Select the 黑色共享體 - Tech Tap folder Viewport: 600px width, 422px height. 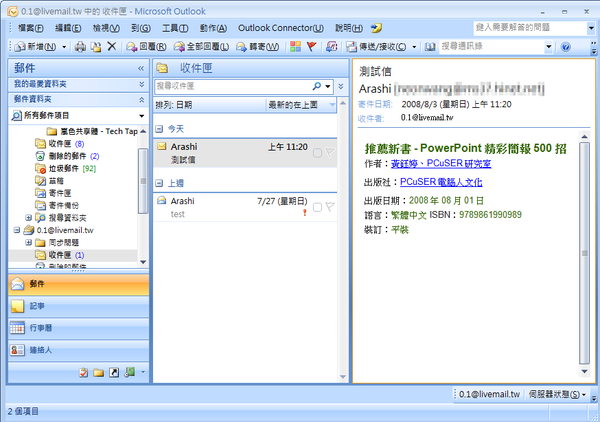[93, 131]
